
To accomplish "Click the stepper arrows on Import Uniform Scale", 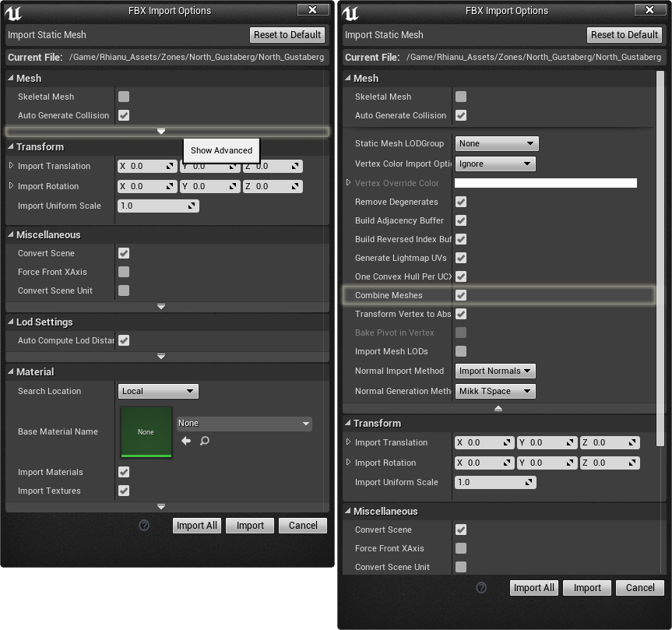I will [x=192, y=205].
